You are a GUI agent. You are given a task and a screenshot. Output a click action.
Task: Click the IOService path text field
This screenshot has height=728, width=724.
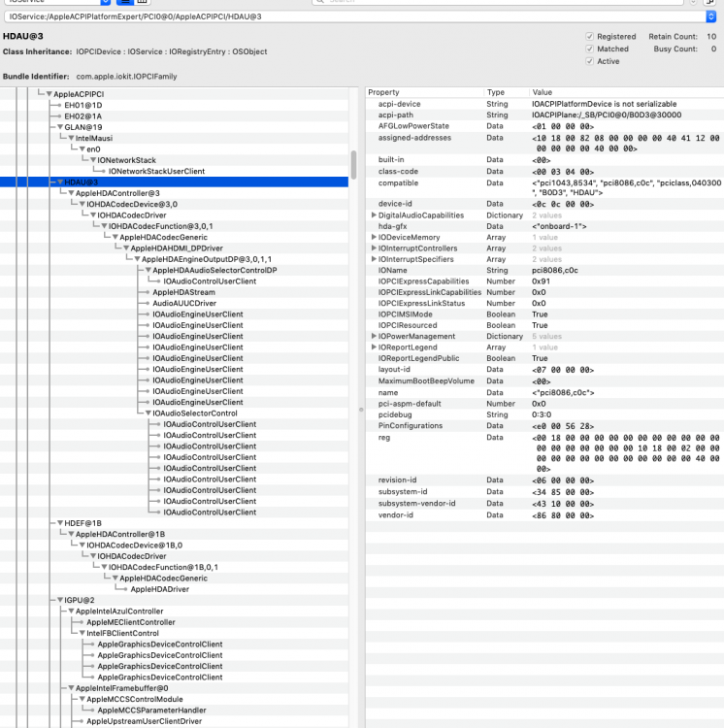coord(354,17)
